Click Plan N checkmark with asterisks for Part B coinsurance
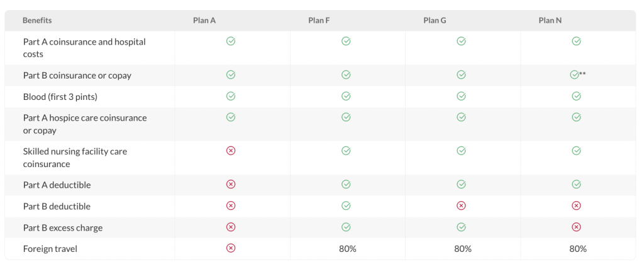Image resolution: width=644 pixels, height=267 pixels. click(575, 75)
